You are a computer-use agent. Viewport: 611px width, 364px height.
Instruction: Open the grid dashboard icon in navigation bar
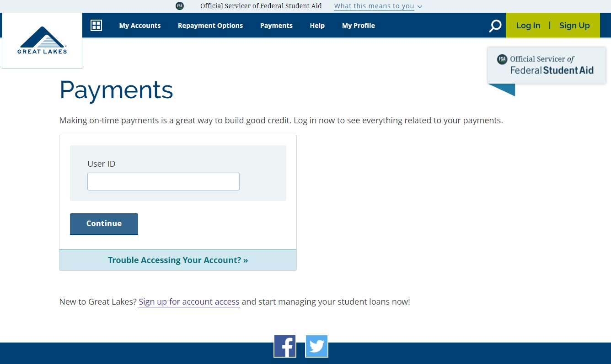pos(96,26)
